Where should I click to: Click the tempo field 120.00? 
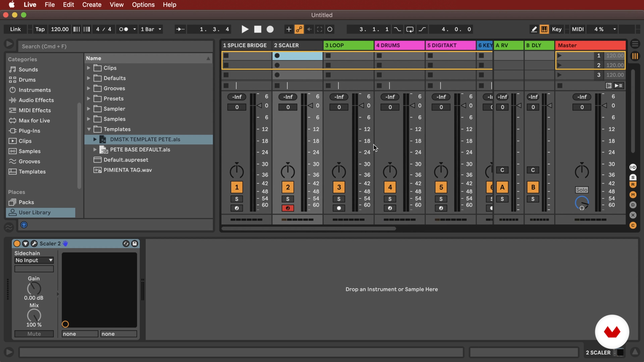tap(60, 29)
